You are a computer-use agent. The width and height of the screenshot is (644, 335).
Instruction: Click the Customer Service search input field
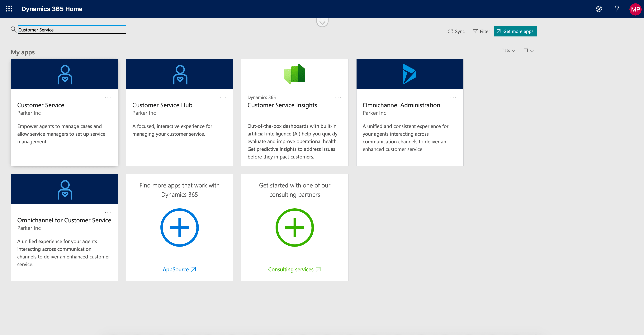tap(72, 30)
